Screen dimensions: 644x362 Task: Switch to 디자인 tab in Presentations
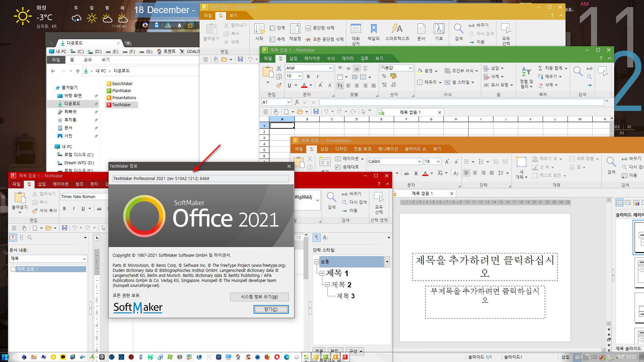pos(341,149)
